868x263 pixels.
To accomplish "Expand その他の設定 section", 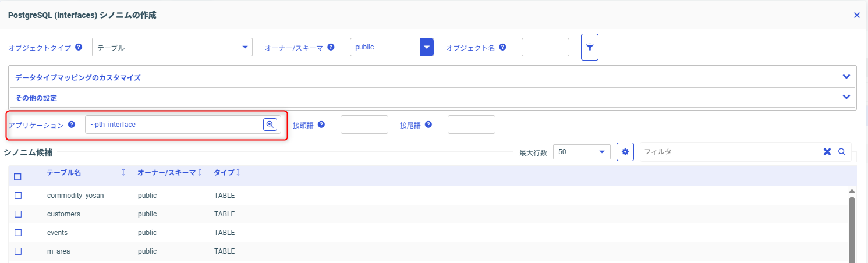I will tap(433, 97).
